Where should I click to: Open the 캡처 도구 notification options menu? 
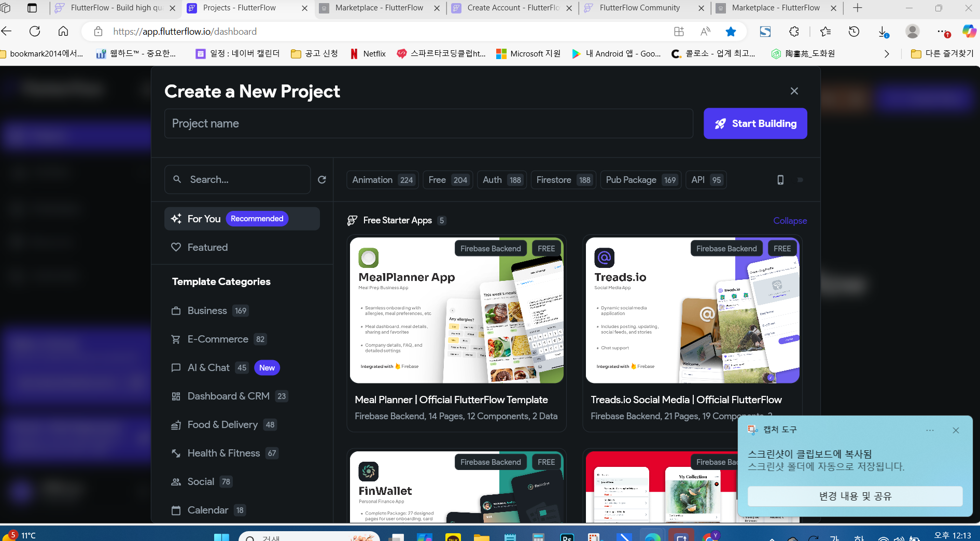coord(930,430)
